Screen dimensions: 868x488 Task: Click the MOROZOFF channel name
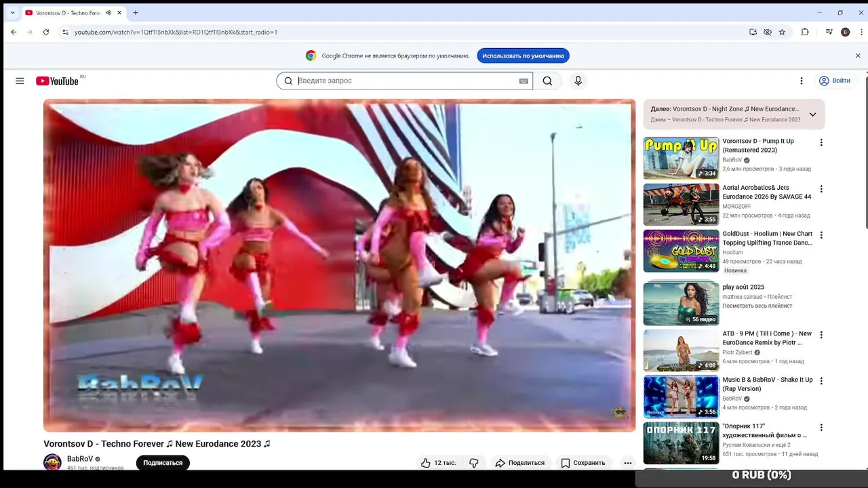click(x=738, y=206)
